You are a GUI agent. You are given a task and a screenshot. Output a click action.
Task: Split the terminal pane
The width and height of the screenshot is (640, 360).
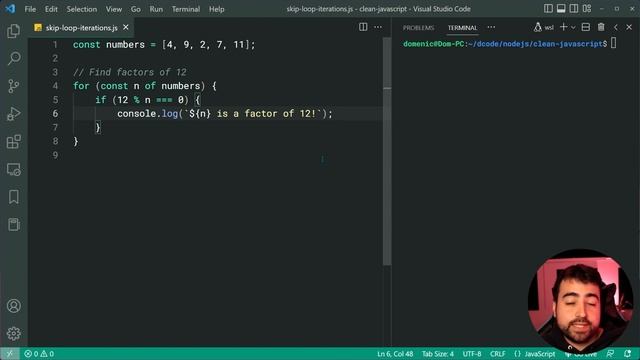[x=586, y=27]
